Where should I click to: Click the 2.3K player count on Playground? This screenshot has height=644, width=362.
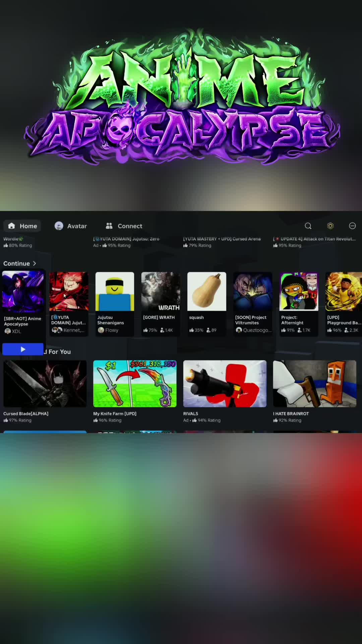coord(351,330)
